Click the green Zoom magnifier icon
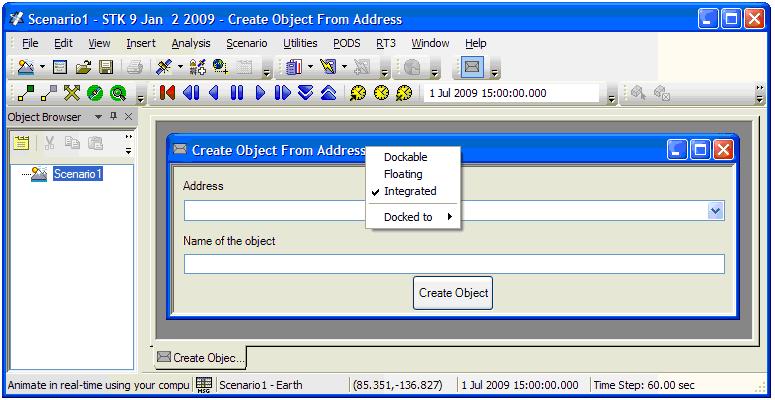Image resolution: width=775 pixels, height=400 pixels. (x=118, y=94)
